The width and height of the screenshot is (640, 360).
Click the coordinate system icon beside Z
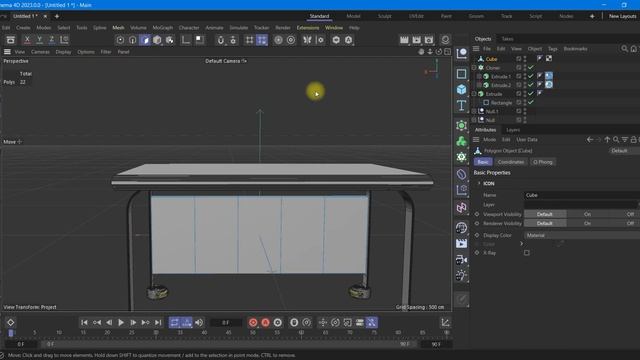[64, 40]
